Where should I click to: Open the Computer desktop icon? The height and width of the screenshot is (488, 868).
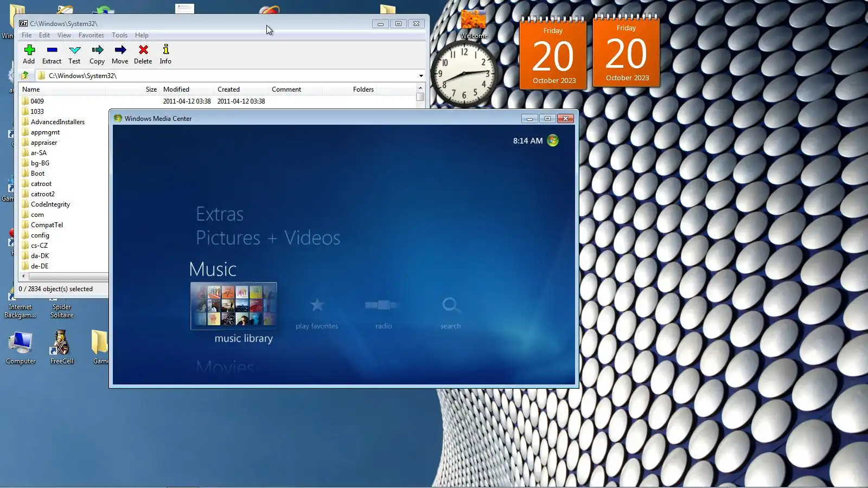(21, 348)
